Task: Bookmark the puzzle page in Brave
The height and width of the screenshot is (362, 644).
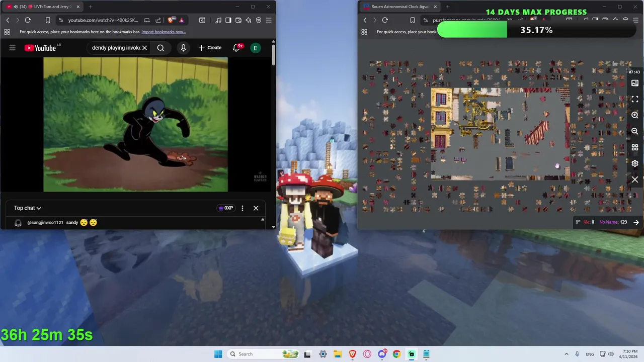Action: pos(412,20)
